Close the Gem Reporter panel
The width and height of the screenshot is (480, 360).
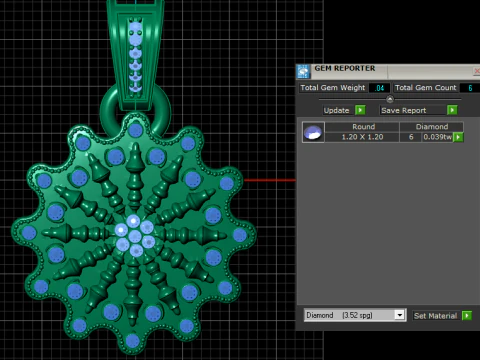(477, 71)
